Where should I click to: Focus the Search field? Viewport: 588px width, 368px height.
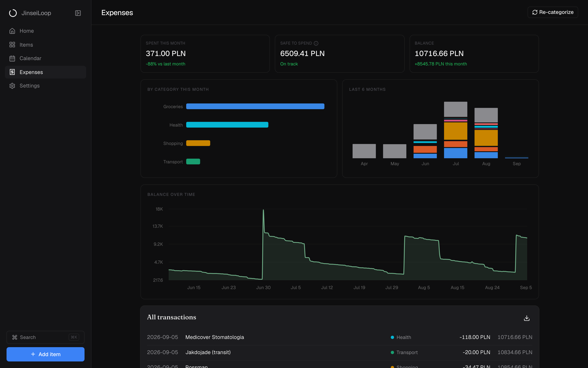(x=46, y=337)
